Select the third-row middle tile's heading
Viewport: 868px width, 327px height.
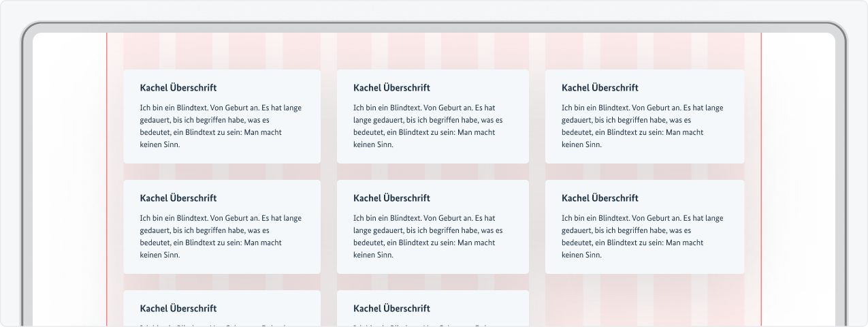[x=391, y=309]
